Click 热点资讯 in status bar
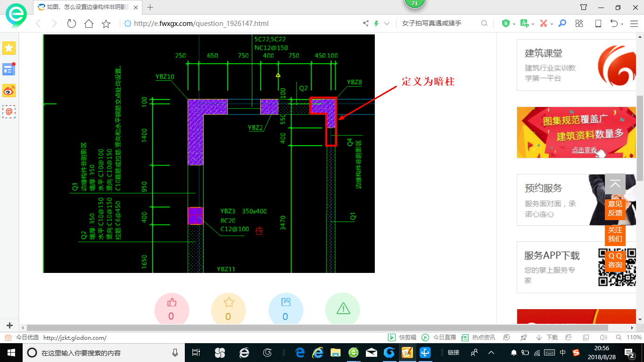Viewport: 644px width, 362px height. point(478,337)
